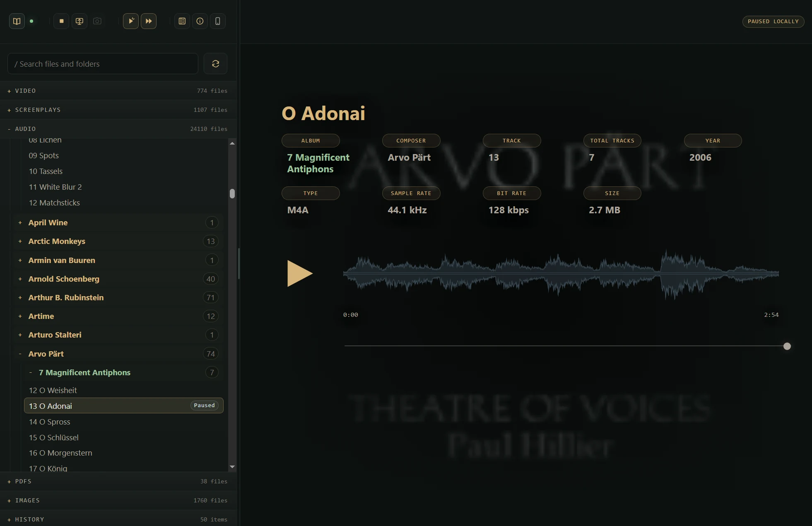Click the ALBUM metadata label
Image resolution: width=812 pixels, height=526 pixels.
pos(311,140)
